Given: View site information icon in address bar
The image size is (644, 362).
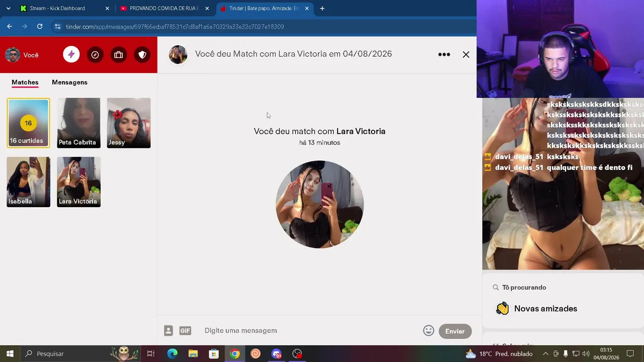Looking at the screenshot, I should (57, 27).
